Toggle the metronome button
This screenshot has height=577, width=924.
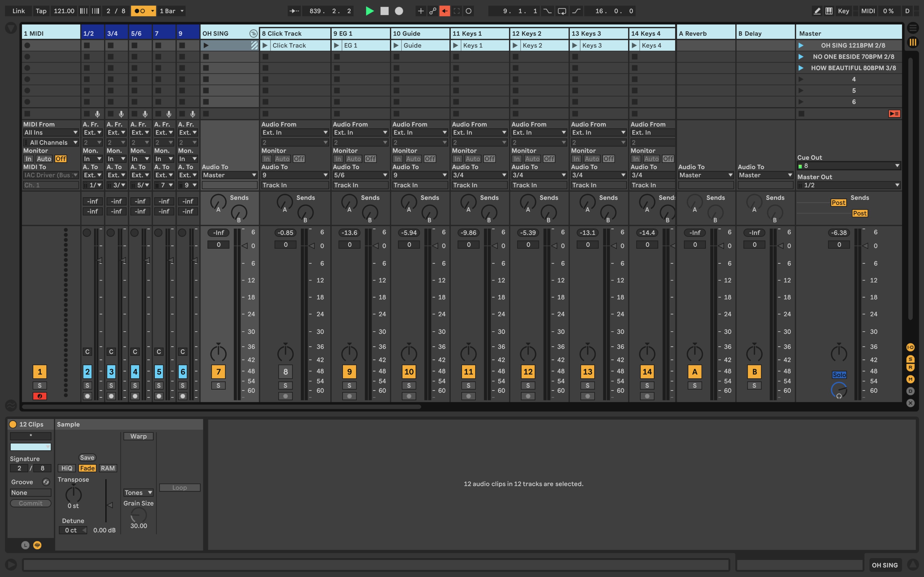tap(140, 11)
